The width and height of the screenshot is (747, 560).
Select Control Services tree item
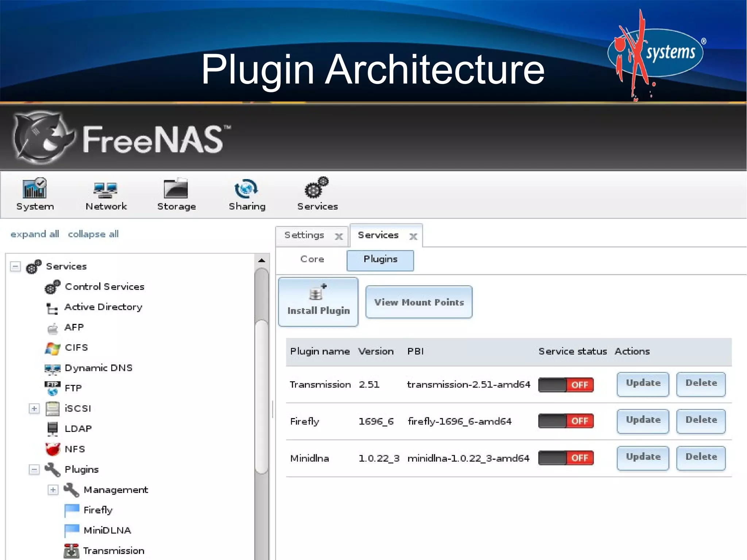click(105, 287)
